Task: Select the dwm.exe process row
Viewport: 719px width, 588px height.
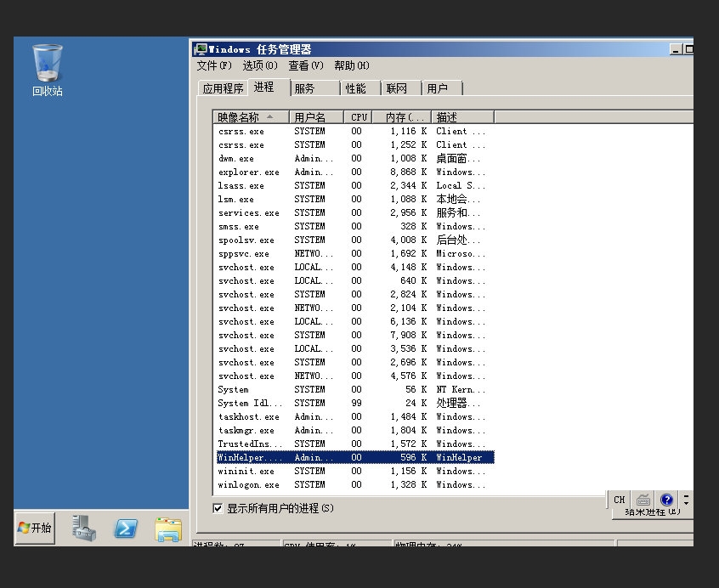Action: pyautogui.click(x=355, y=159)
